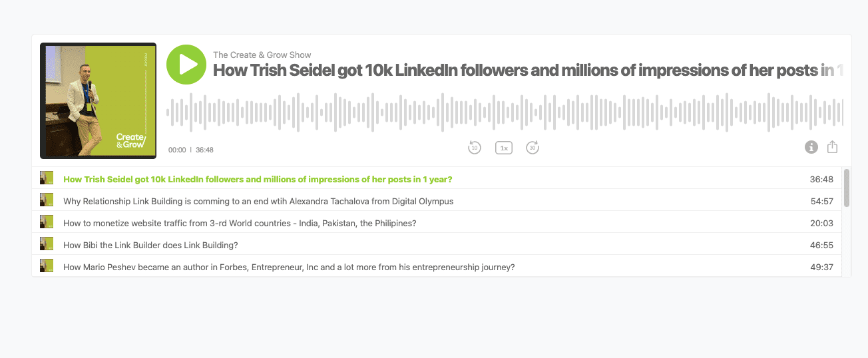The height and width of the screenshot is (358, 868).
Task: Click the playlist scrollbar handle
Action: pyautogui.click(x=847, y=188)
